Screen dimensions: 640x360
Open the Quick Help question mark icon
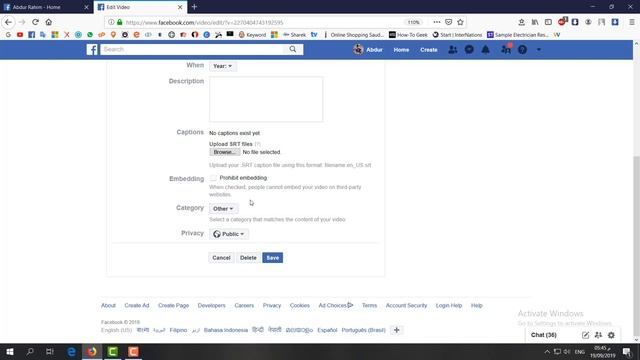(522, 50)
